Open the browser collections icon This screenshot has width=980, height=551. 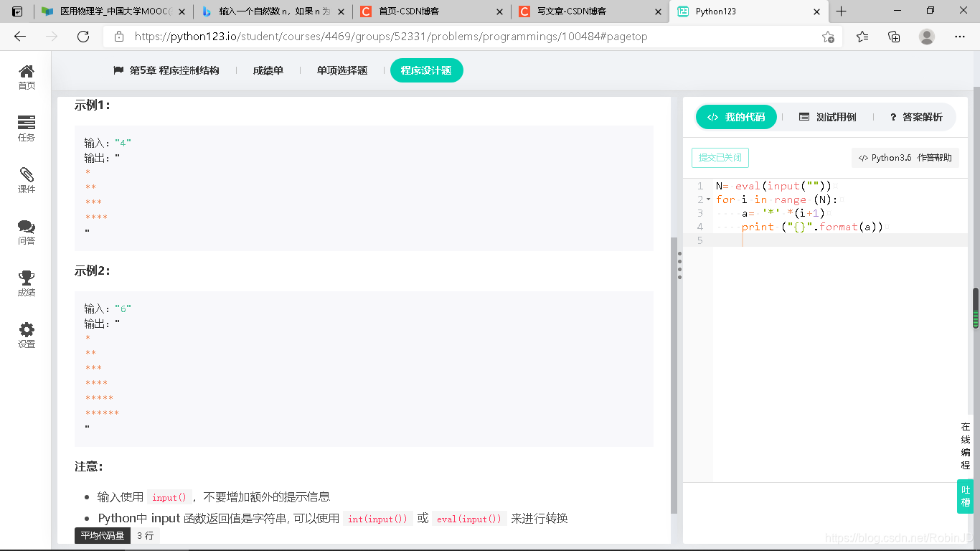pos(894,37)
